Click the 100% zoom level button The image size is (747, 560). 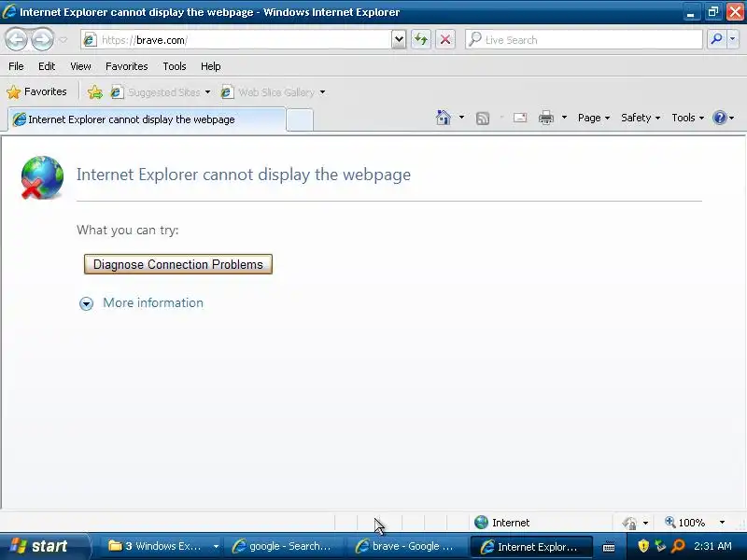click(685, 523)
